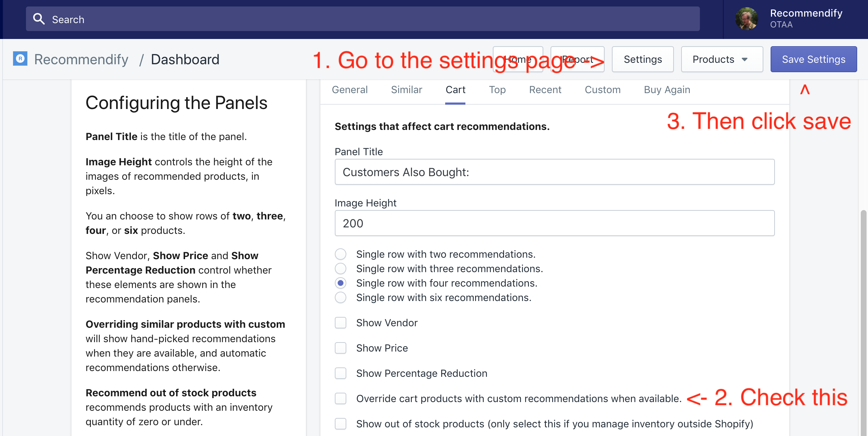Open the Settings page button

point(643,60)
